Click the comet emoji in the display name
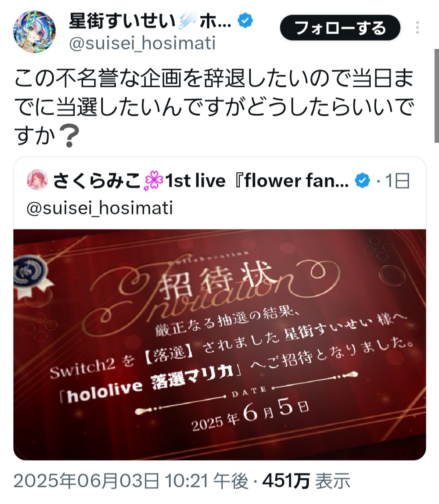The image size is (439, 504). pyautogui.click(x=189, y=20)
